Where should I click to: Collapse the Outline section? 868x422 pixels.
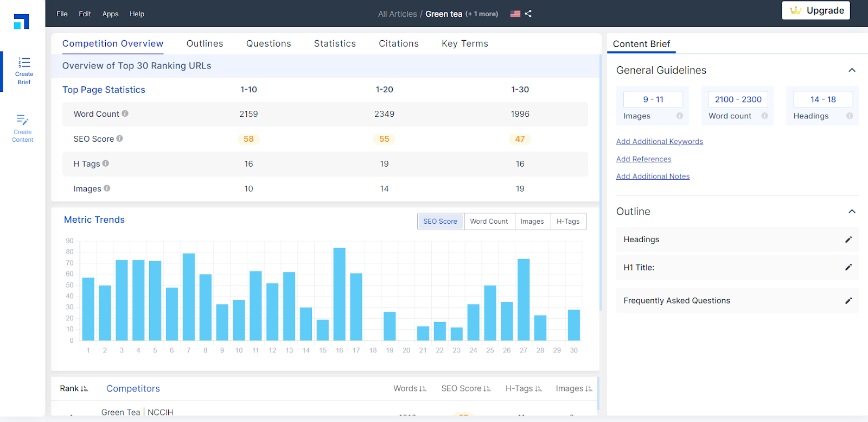coord(852,211)
